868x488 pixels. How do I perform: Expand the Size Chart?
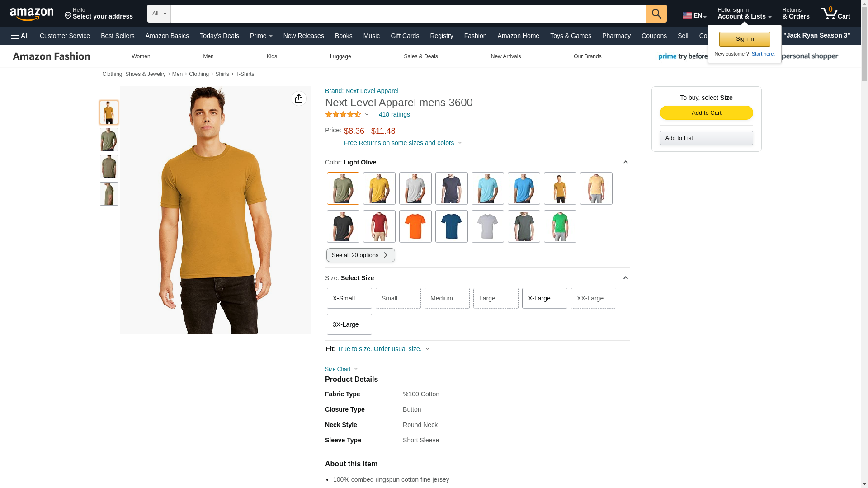341,369
